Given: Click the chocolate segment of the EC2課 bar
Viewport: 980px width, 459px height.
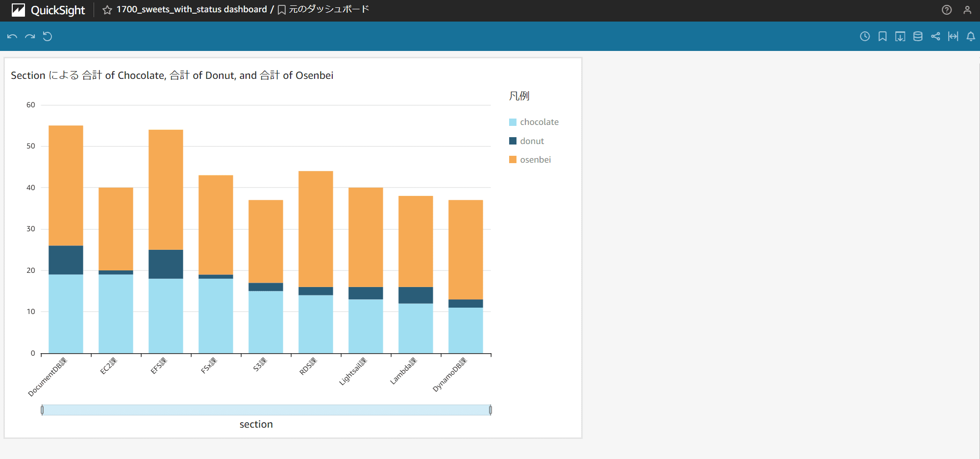Looking at the screenshot, I should click(116, 314).
